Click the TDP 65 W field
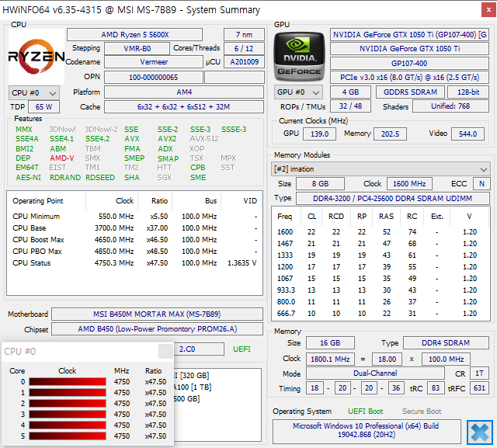The image size is (497, 448). (43, 107)
